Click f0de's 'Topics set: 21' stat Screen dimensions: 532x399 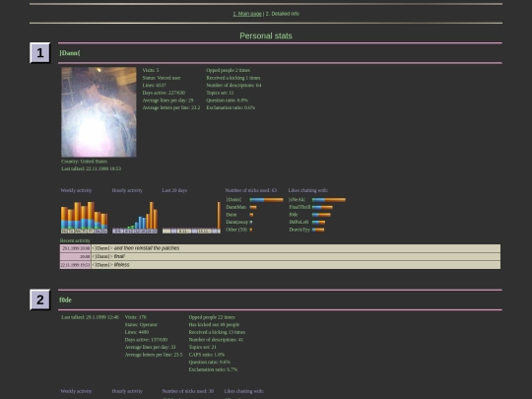(203, 347)
